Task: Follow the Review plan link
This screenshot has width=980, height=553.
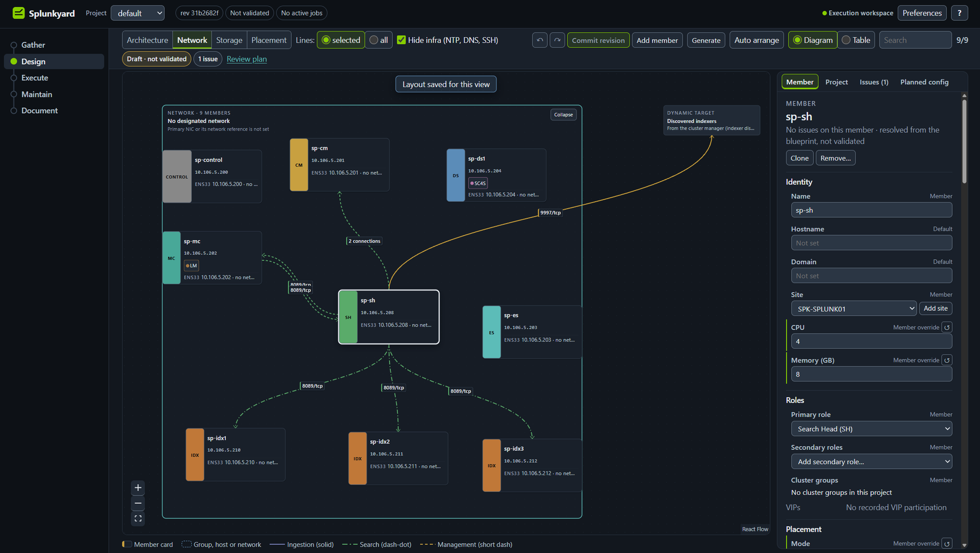Action: point(247,59)
